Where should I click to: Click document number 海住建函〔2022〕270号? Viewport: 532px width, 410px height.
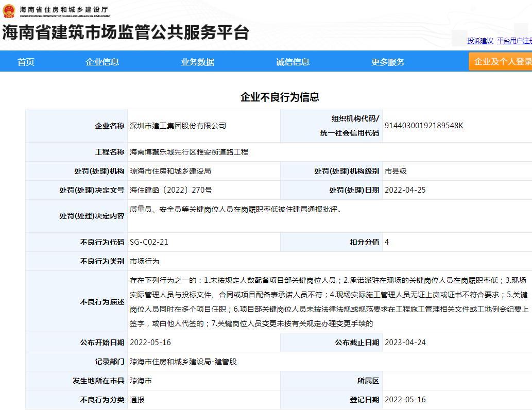(170, 190)
